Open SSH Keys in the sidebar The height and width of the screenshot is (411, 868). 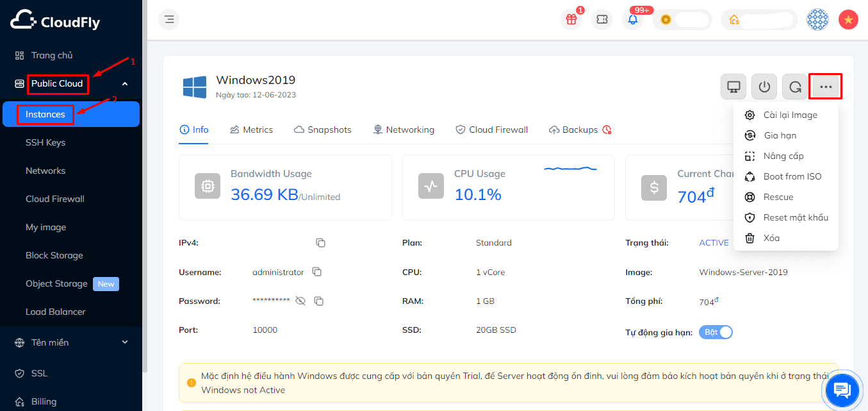tap(45, 142)
